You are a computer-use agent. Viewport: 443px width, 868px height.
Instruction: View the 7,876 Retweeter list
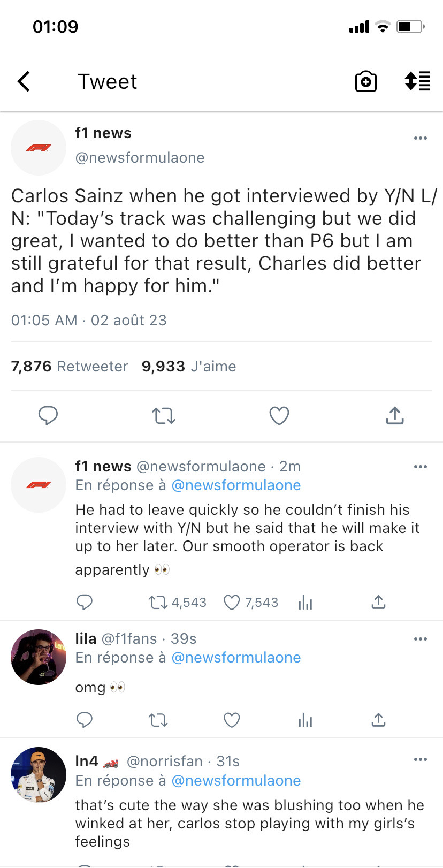(x=70, y=367)
